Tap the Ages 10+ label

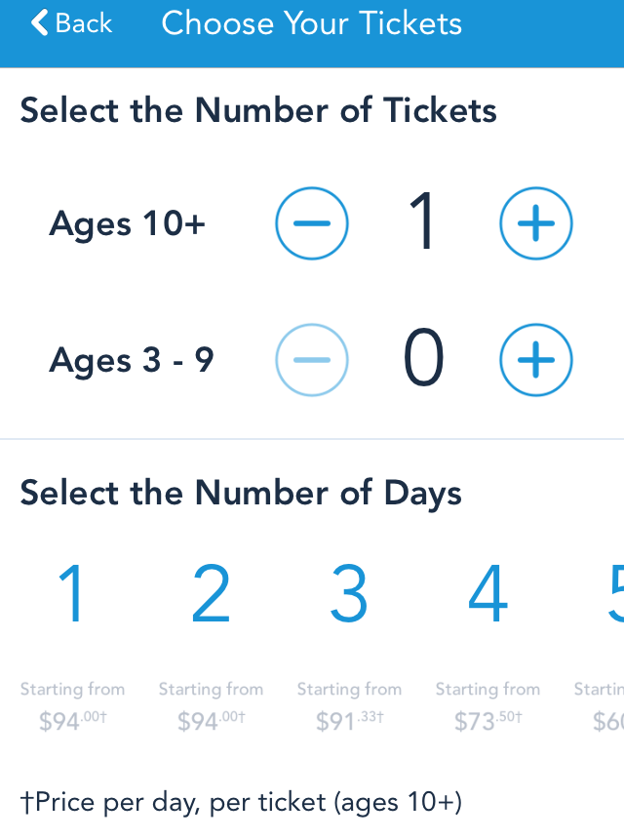(128, 224)
